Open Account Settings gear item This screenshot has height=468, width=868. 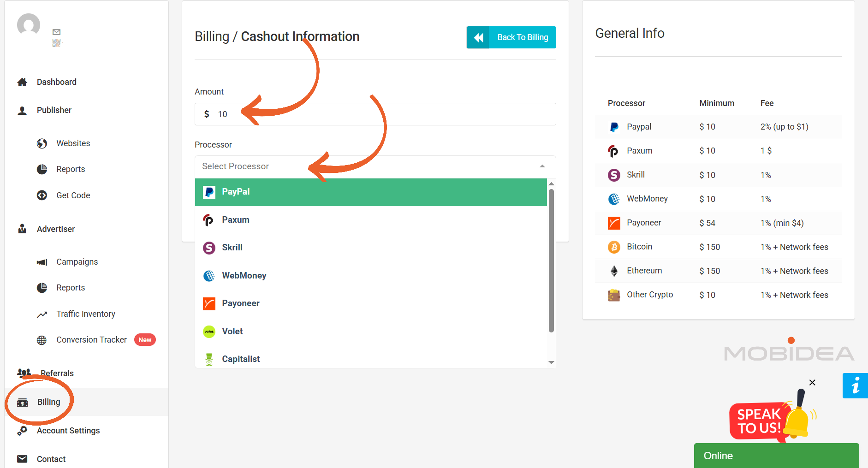click(68, 431)
